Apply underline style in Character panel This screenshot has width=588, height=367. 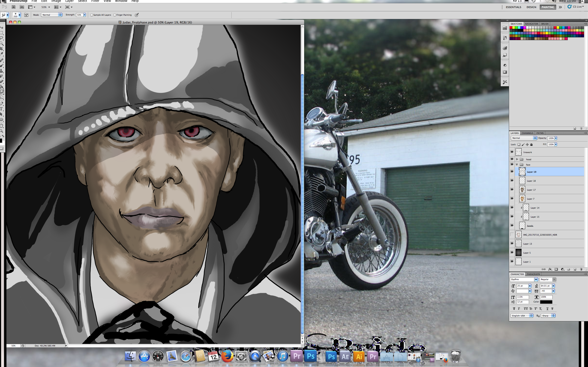click(547, 309)
